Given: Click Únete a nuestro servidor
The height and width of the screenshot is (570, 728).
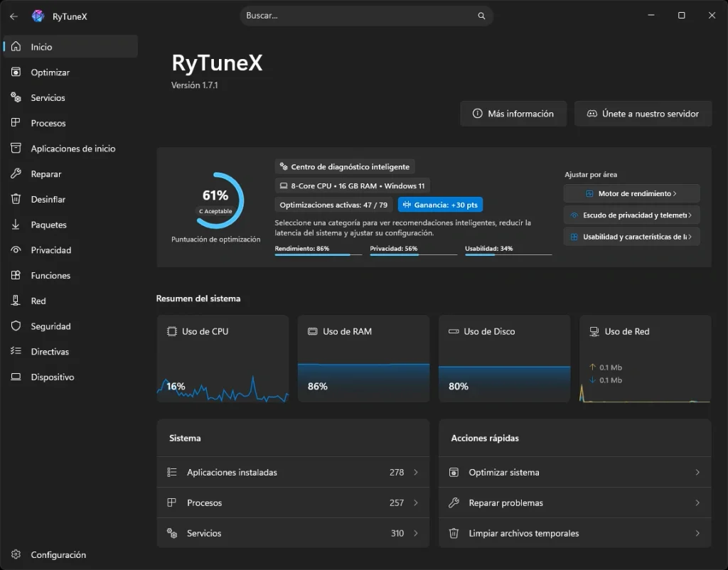Looking at the screenshot, I should (643, 114).
